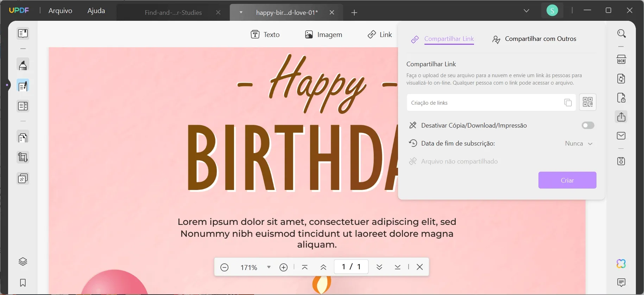Go to the next page
644x295 pixels.
pos(379,267)
